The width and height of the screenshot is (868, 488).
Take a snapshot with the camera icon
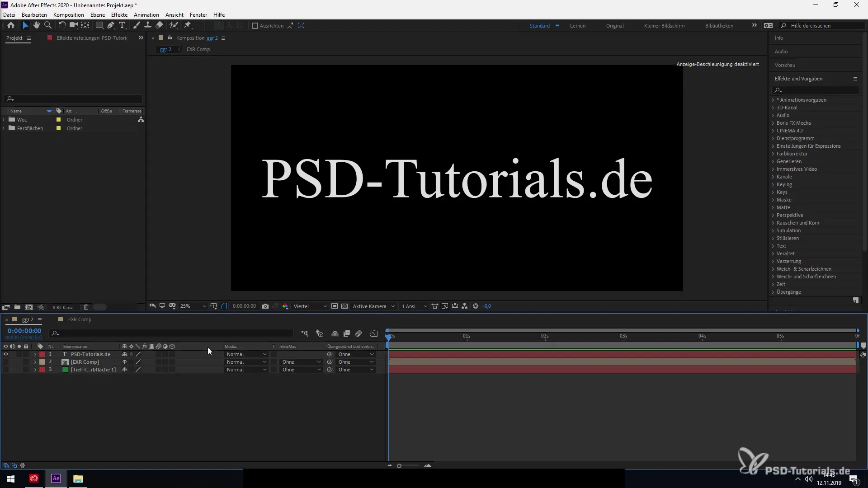(265, 306)
